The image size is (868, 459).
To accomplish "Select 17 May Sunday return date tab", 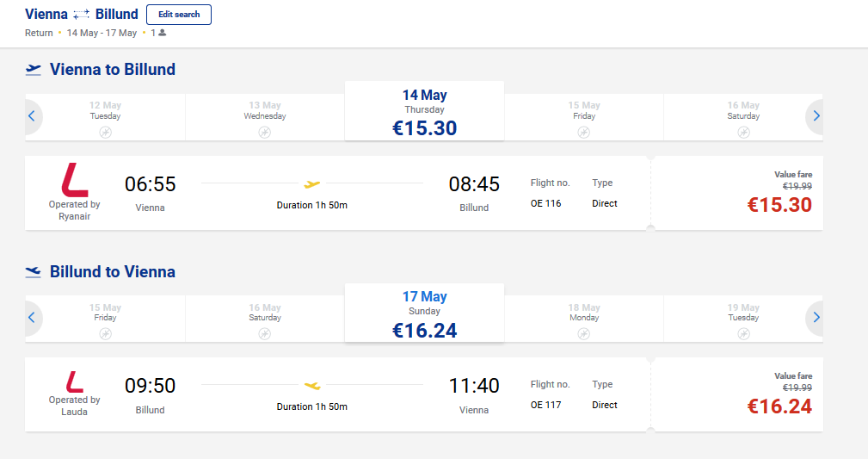I will 425,313.
